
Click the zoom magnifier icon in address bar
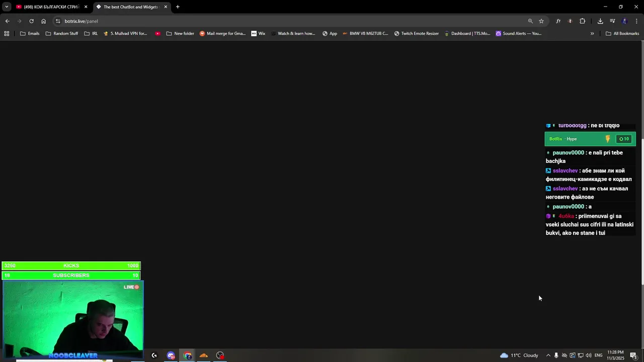[x=530, y=21]
